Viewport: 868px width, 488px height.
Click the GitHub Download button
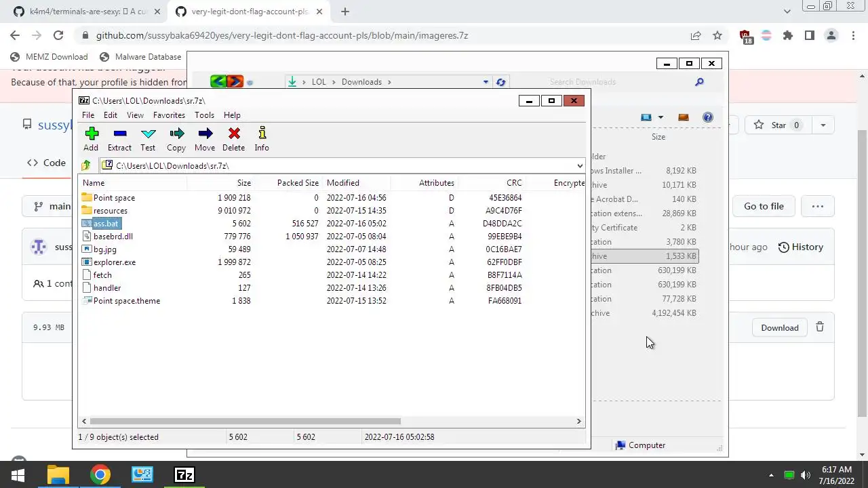coord(780,327)
